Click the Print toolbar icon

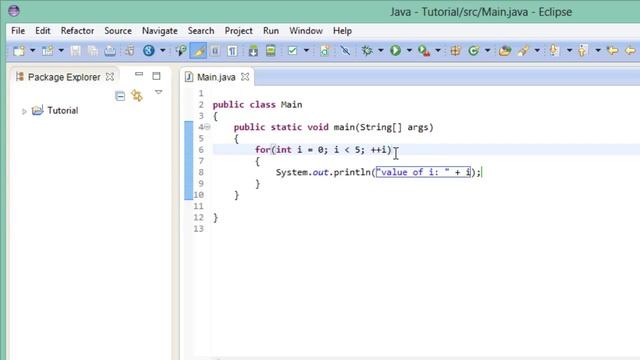tap(110, 51)
